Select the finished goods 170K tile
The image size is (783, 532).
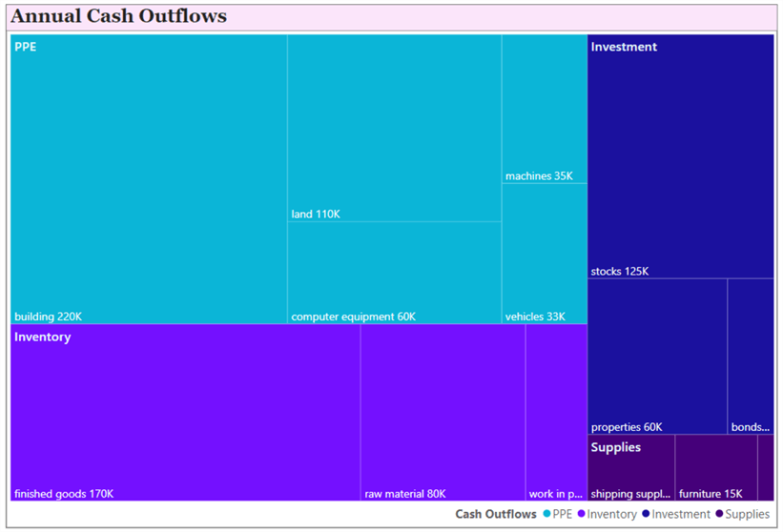point(185,412)
